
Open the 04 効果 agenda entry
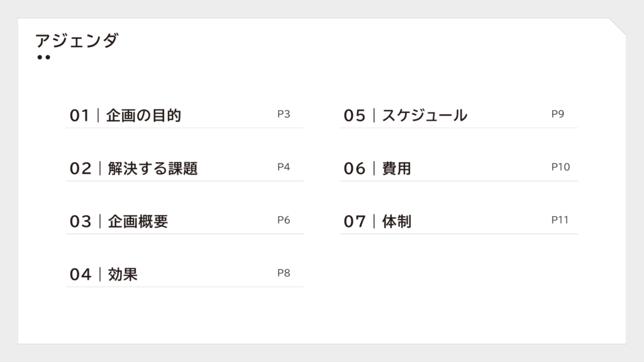[185, 274]
